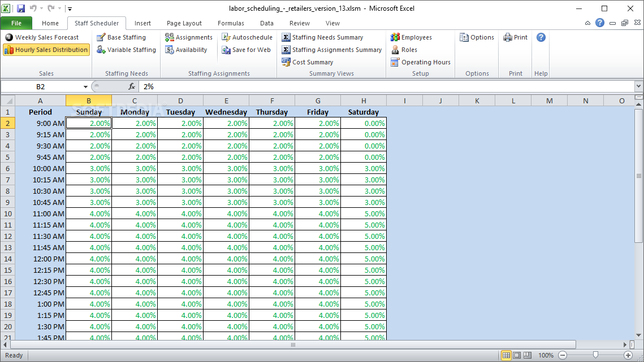Click scroll down arrow
The height and width of the screenshot is (362, 644).
click(x=639, y=335)
